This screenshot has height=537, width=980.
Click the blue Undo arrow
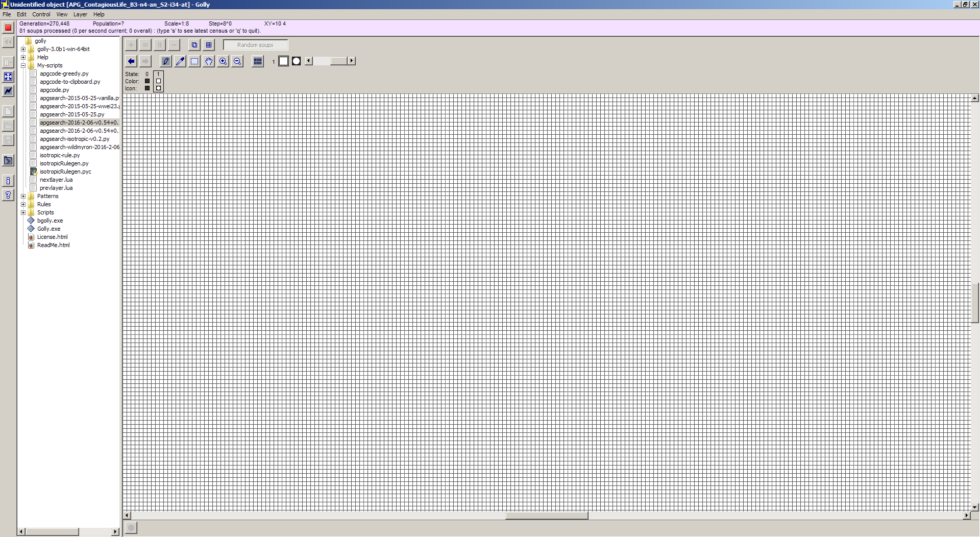point(131,61)
